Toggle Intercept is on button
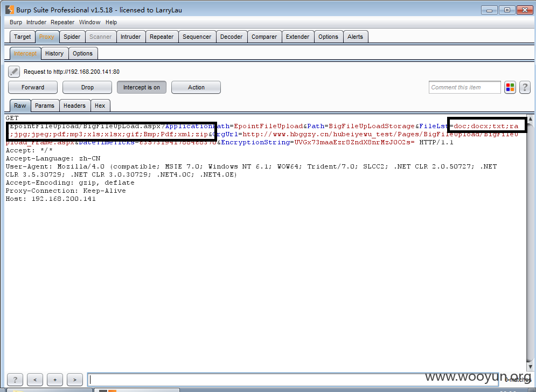Viewport: 536px width, 392px height. [142, 87]
